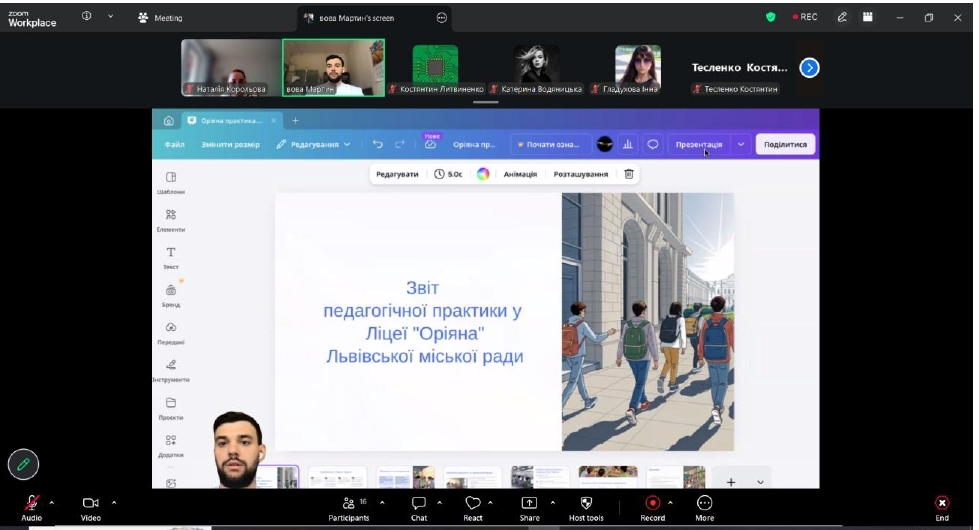979x530 pixels.
Task: Open the Participants panel
Action: 348,508
